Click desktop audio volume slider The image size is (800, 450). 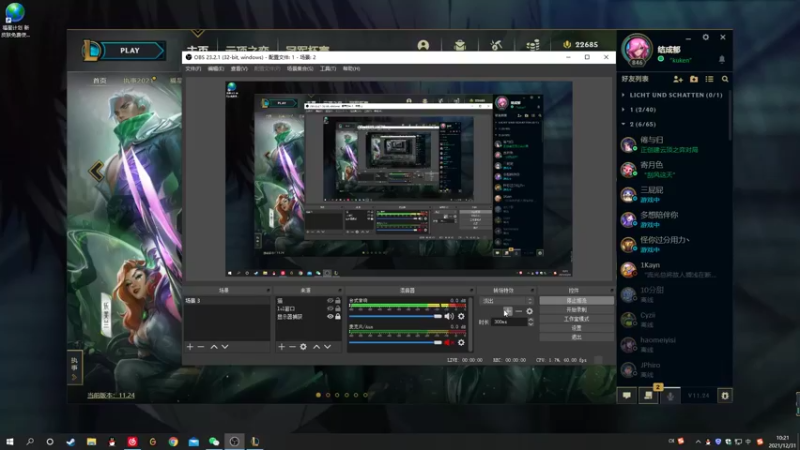point(395,316)
